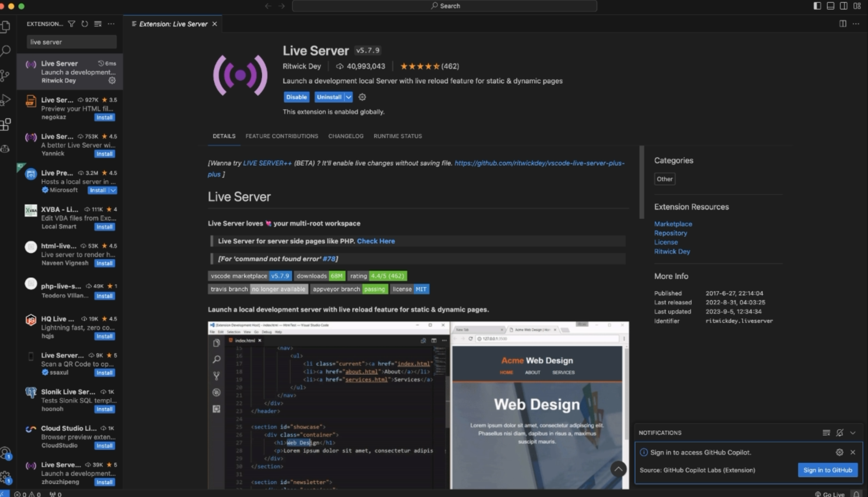The width and height of the screenshot is (868, 497).
Task: Toggle the bottom panel layout button
Action: point(830,6)
